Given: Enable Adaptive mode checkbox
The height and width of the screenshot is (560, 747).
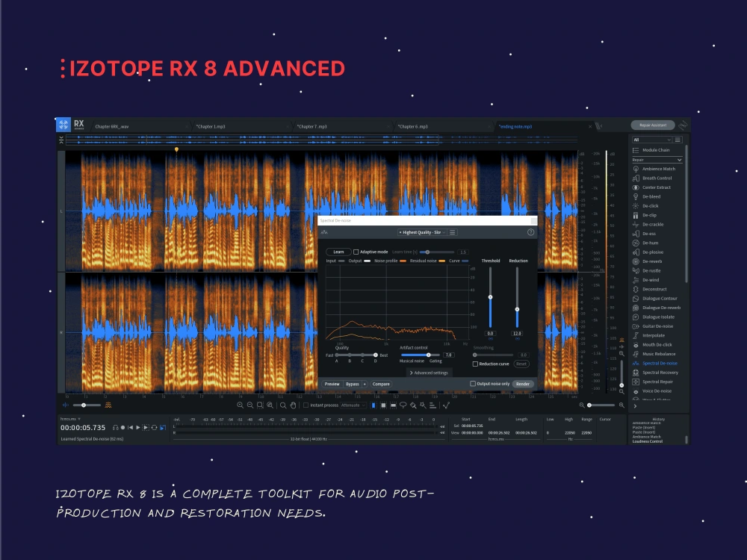Looking at the screenshot, I should [356, 252].
